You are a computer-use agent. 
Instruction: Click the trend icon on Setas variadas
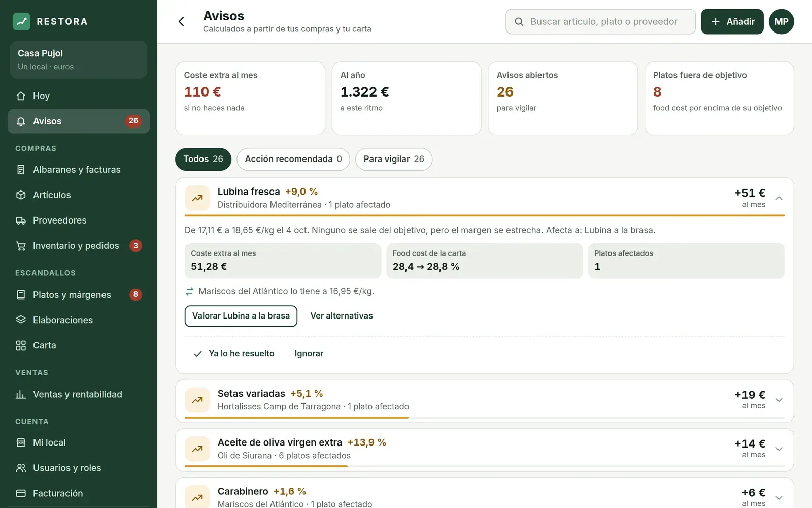(197, 400)
